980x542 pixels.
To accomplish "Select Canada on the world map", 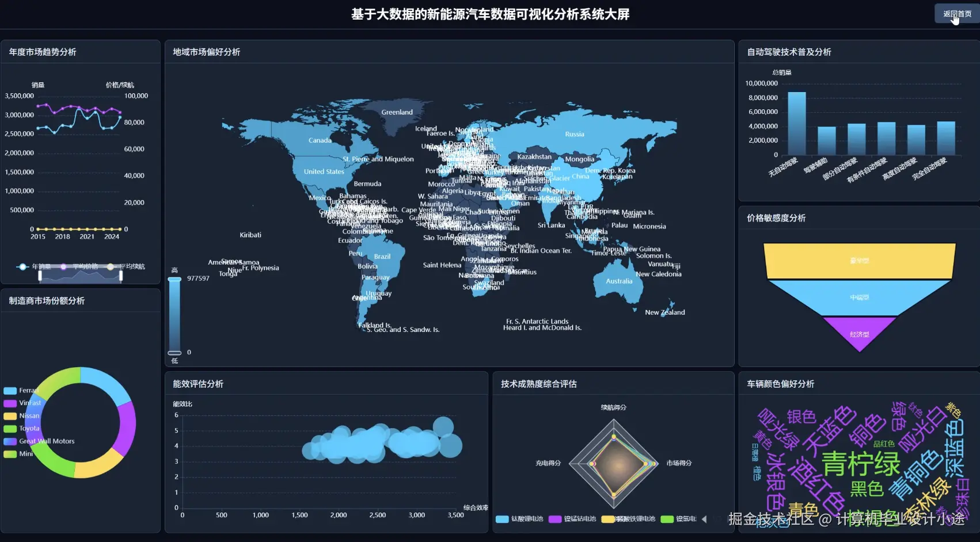I will point(320,140).
